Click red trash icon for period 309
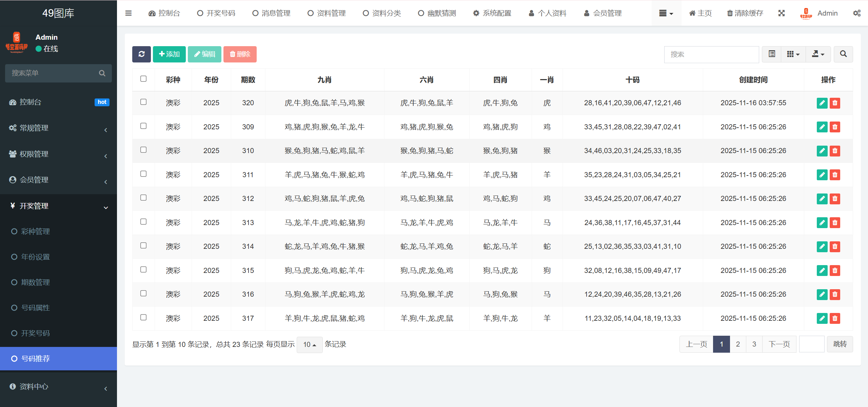The width and height of the screenshot is (868, 407). 835,127
